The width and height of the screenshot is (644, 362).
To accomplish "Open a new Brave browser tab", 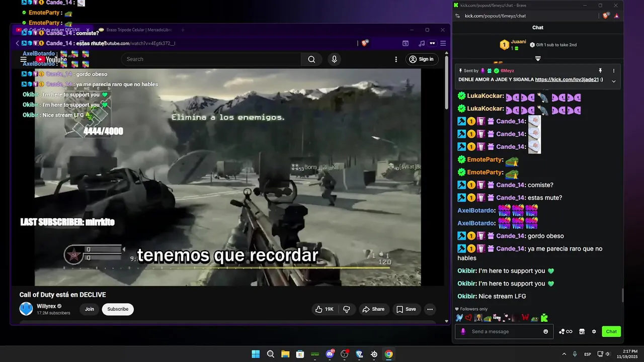I will (183, 30).
